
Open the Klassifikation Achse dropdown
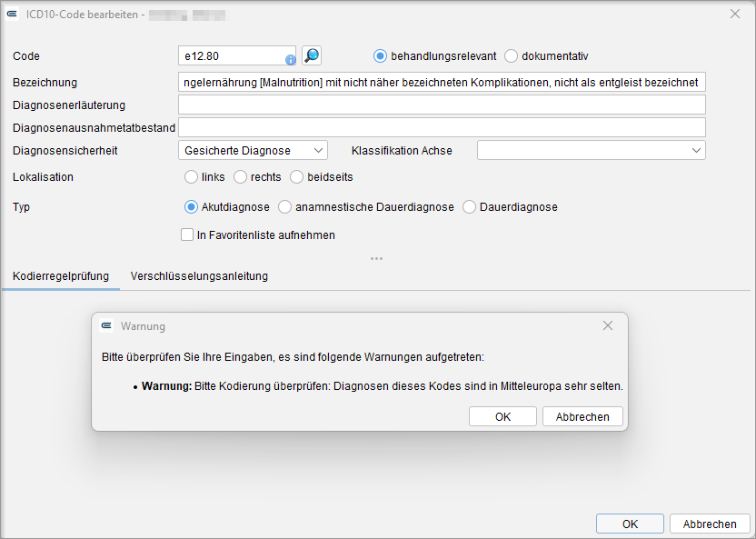(592, 150)
